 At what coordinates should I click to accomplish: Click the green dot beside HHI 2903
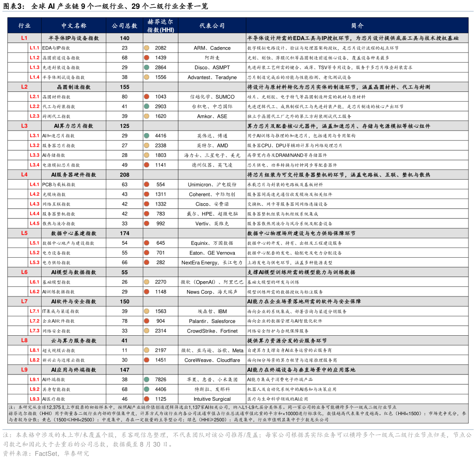[x=146, y=106]
